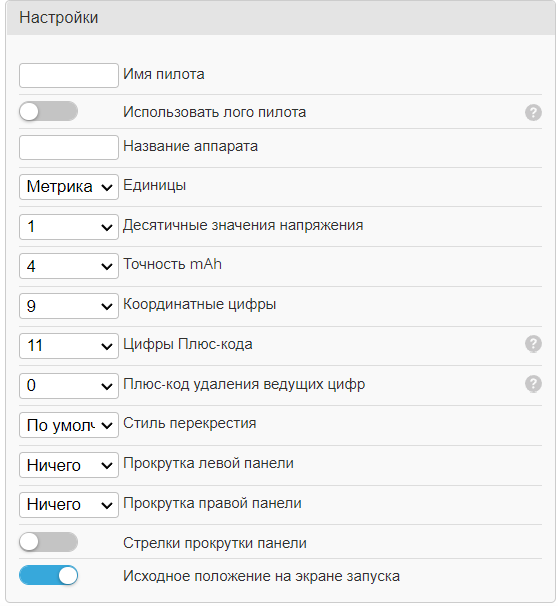558x606 pixels.
Task: Click the Плюс-код удаления ведущих цифр label
Action: tap(244, 385)
